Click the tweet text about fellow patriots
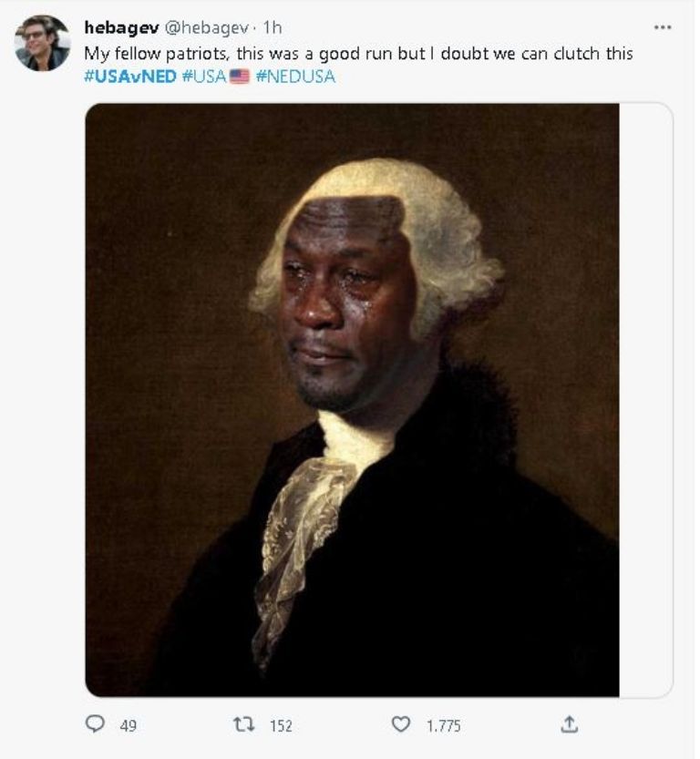Image resolution: width=700 pixels, height=759 pixels. pos(358,54)
